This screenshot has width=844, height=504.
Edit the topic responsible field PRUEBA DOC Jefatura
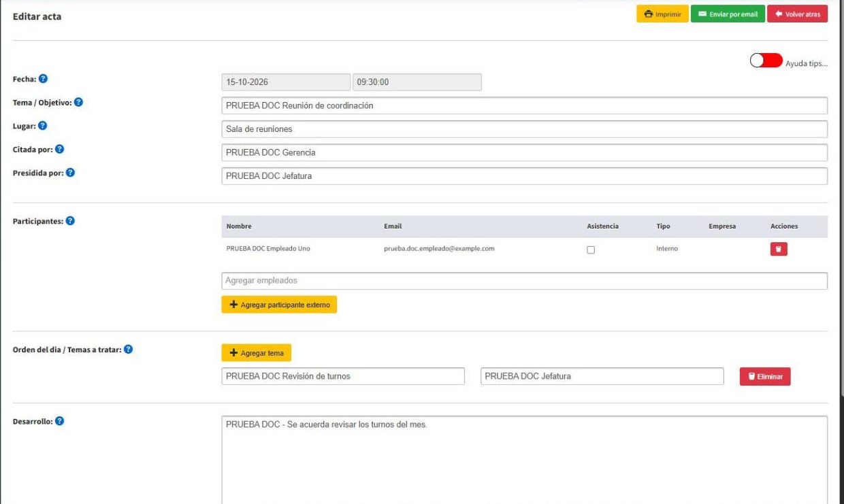[602, 376]
